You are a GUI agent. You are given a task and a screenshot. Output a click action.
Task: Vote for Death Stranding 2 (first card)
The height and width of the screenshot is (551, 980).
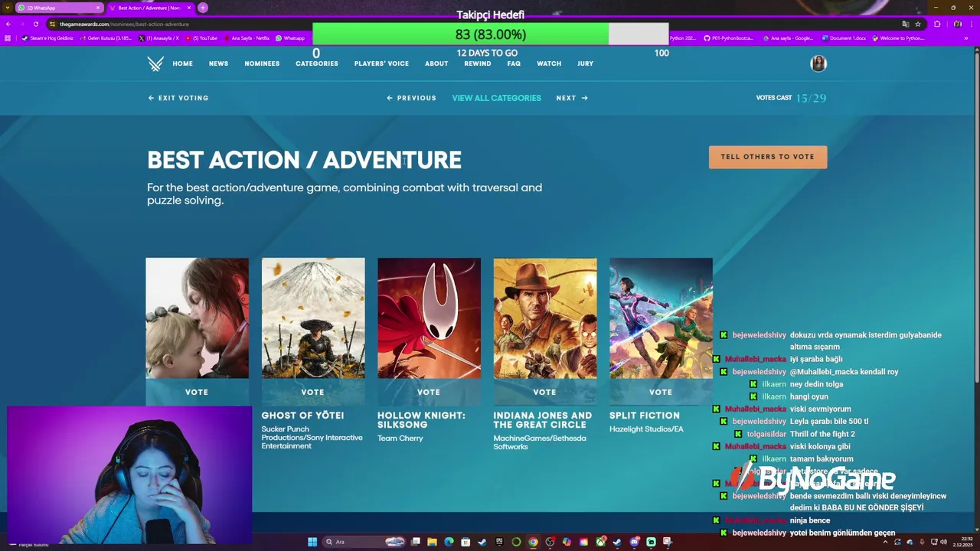pos(197,392)
